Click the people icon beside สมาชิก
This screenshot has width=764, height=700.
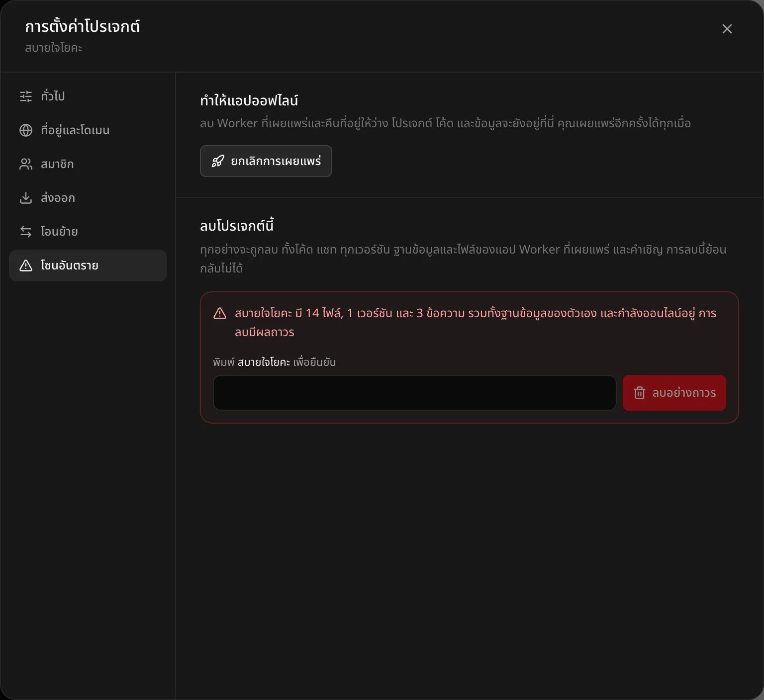[x=26, y=164]
